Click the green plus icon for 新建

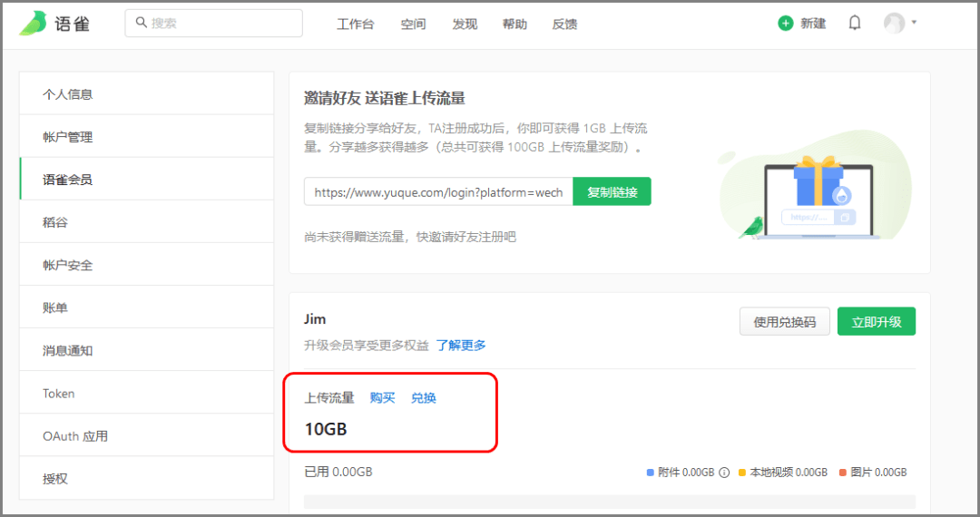[786, 23]
